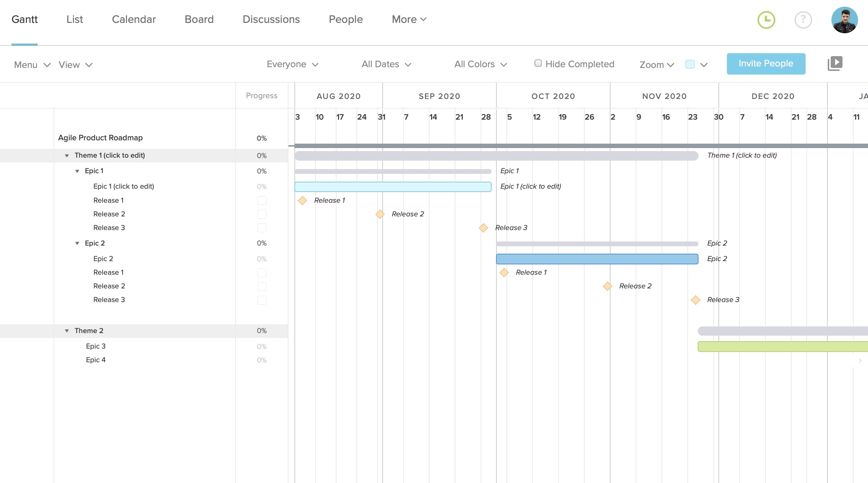
Task: Click the Release 2 milestone diamond in September
Action: pyautogui.click(x=380, y=214)
